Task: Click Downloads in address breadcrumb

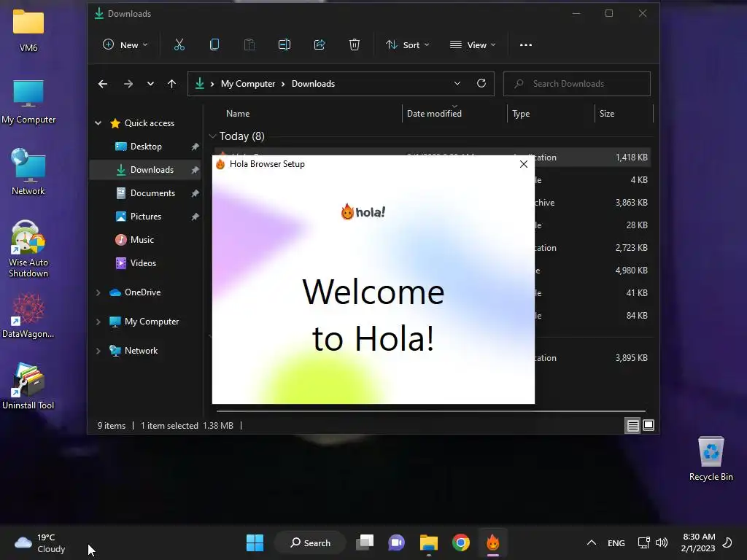Action: pyautogui.click(x=313, y=84)
